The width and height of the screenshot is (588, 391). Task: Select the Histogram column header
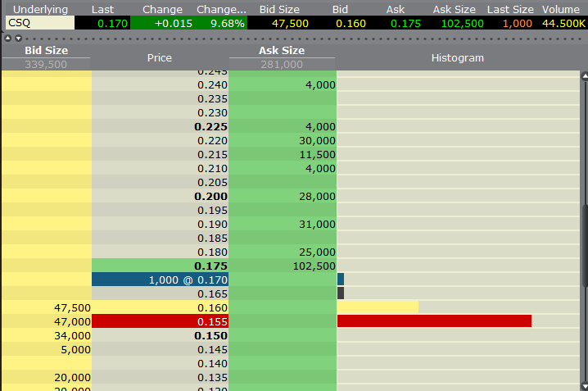pyautogui.click(x=457, y=58)
